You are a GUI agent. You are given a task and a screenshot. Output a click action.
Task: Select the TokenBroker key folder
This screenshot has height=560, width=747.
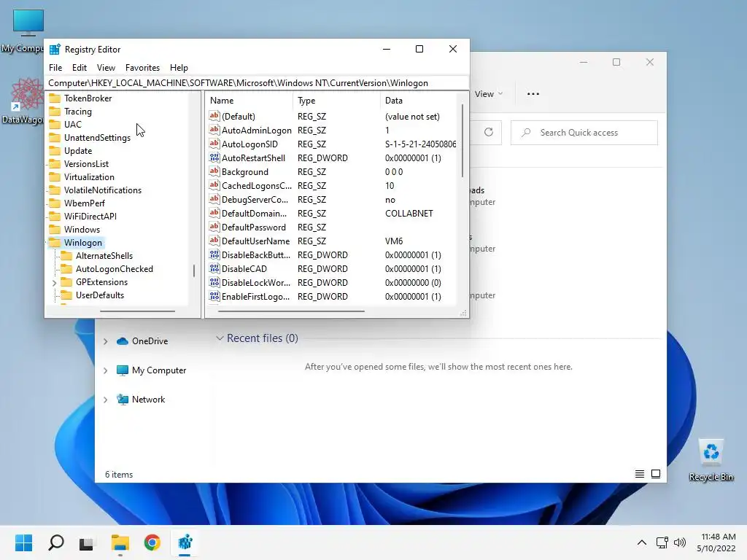88,98
